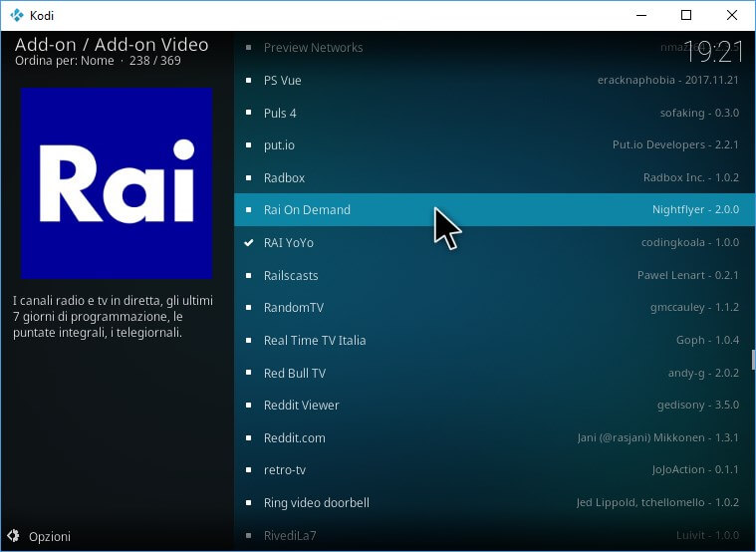
Task: Click the Ordina per: Nome label
Action: [65, 61]
